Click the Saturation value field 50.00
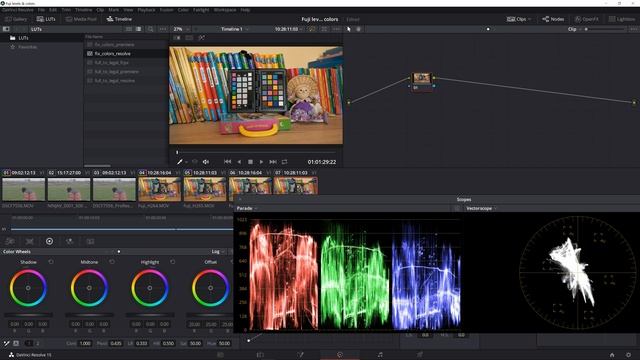The width and height of the screenshot is (640, 360). [x=196, y=343]
